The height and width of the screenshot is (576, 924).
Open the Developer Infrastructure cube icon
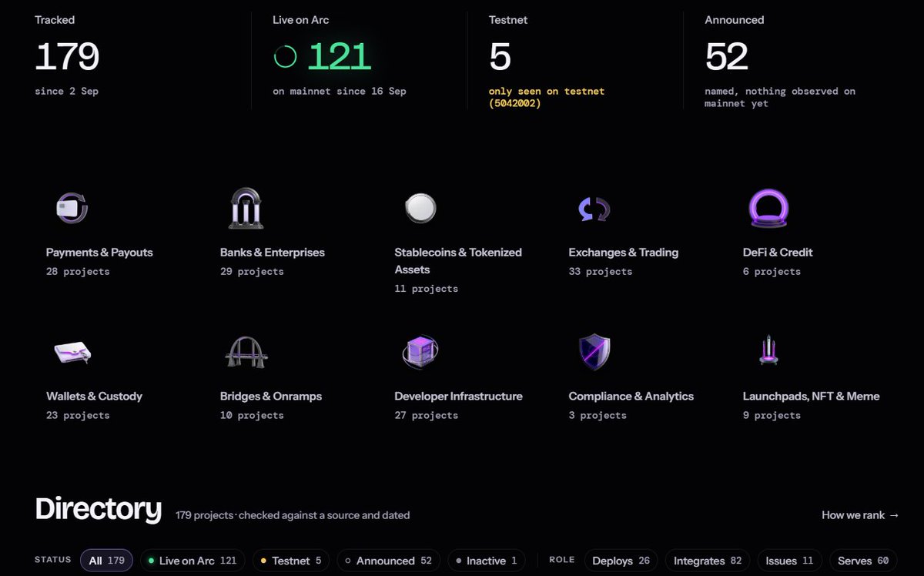point(420,353)
